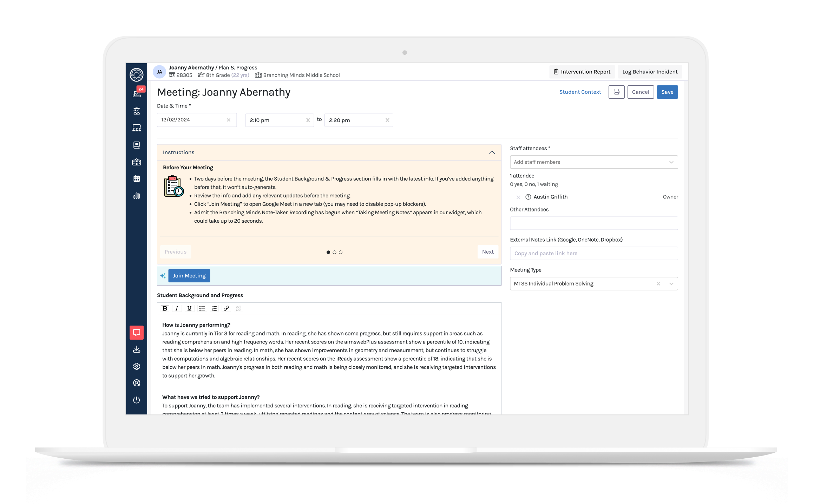This screenshot has width=814, height=504.
Task: Open the Meeting Type dropdown arrow
Action: [x=671, y=284]
